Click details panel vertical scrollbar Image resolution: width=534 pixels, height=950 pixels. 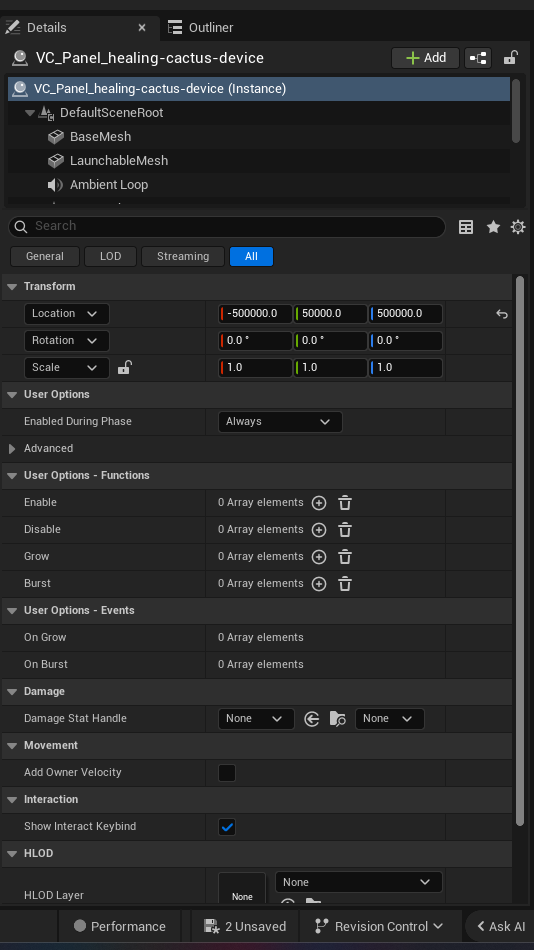pyautogui.click(x=519, y=551)
